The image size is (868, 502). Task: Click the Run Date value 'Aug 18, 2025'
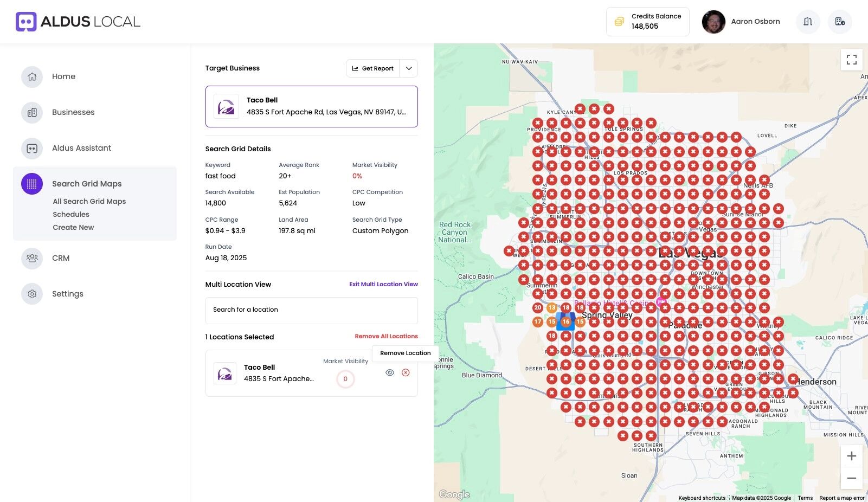coord(226,258)
